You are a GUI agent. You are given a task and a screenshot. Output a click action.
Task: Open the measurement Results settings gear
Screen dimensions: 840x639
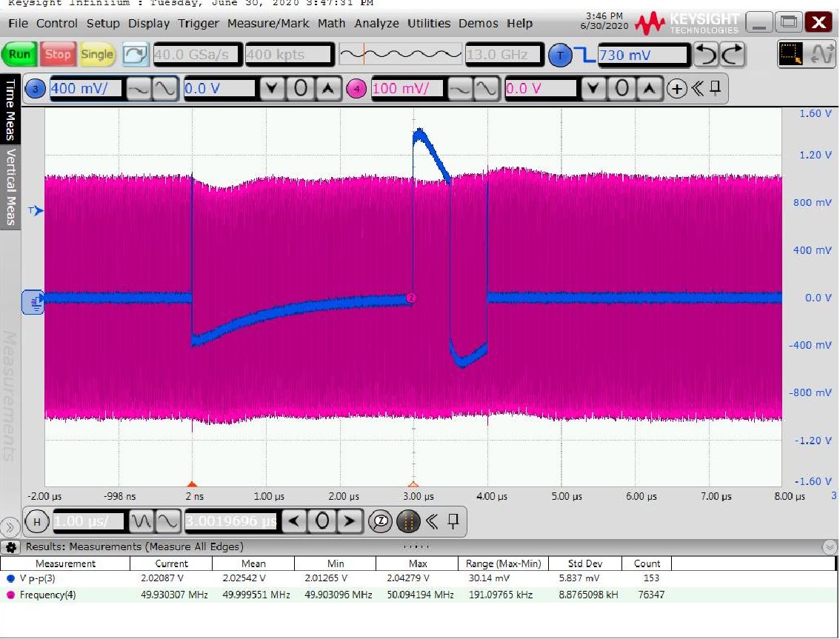click(10, 547)
